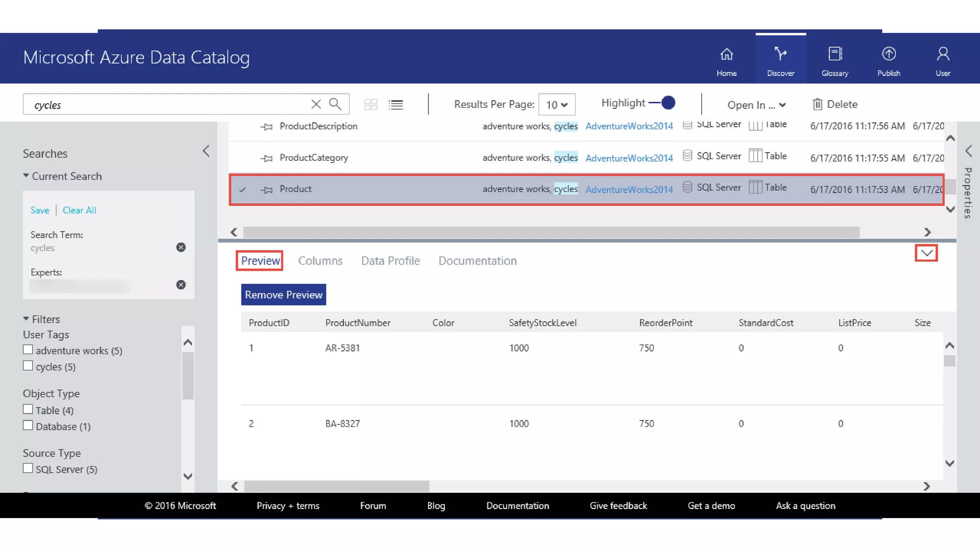Open Results Per Page dropdown
980x551 pixels.
557,105
